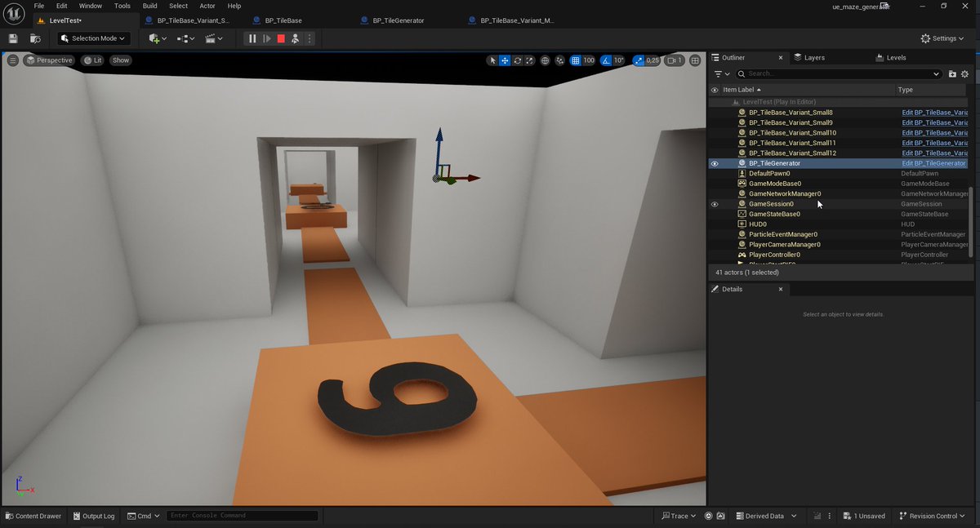Image resolution: width=980 pixels, height=528 pixels.
Task: Open the Build menu
Action: point(150,6)
